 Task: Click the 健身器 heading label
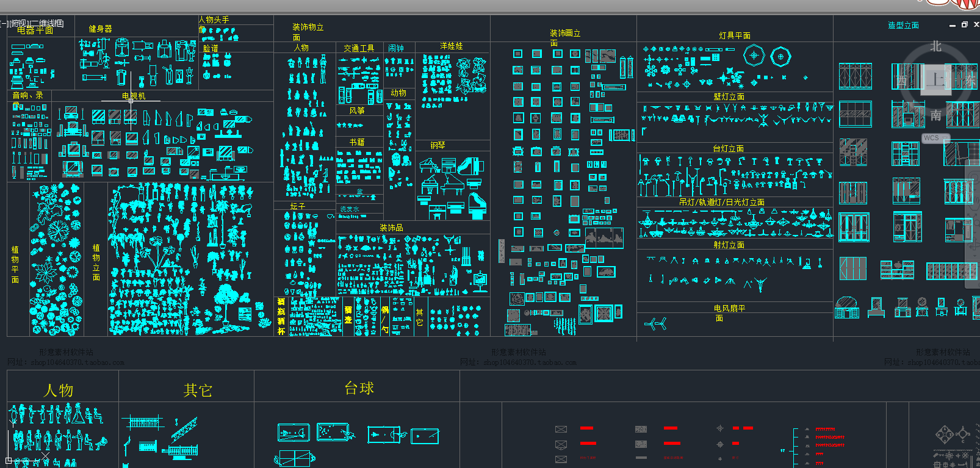pyautogui.click(x=101, y=29)
